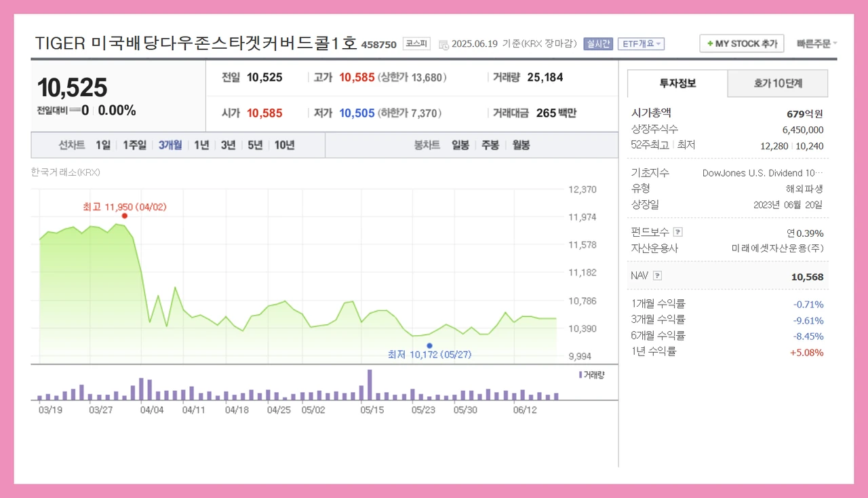Select the 1주일 line chart period
Screen dimensions: 868x498
coord(134,145)
